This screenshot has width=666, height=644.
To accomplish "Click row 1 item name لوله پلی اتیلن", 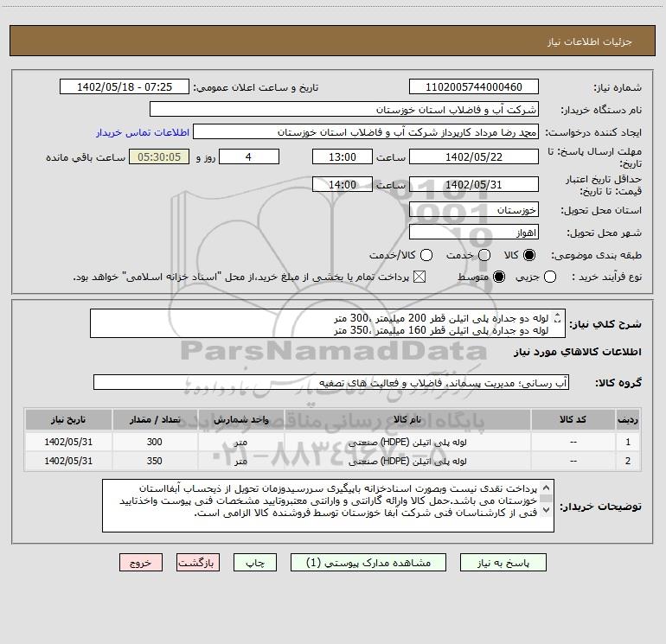I will click(407, 442).
